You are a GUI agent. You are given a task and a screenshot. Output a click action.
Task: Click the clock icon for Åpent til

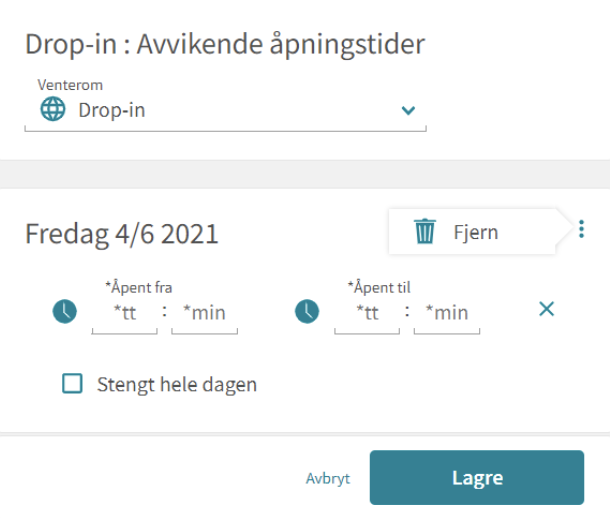pyautogui.click(x=307, y=311)
